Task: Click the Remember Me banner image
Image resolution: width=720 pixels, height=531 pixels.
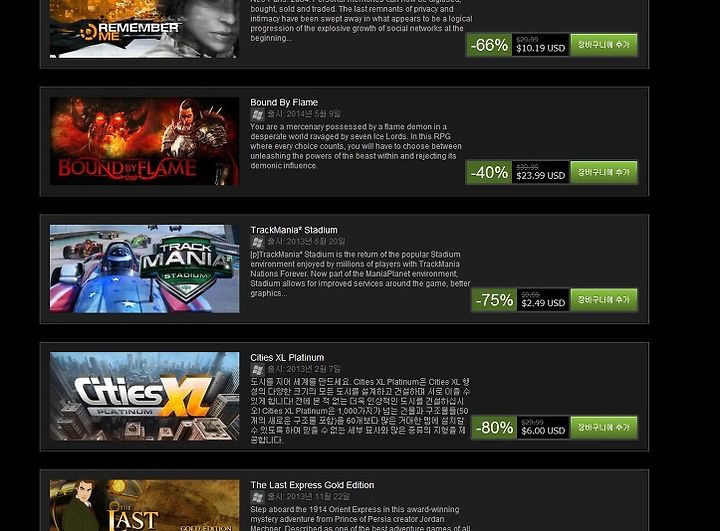Action: pos(144,28)
